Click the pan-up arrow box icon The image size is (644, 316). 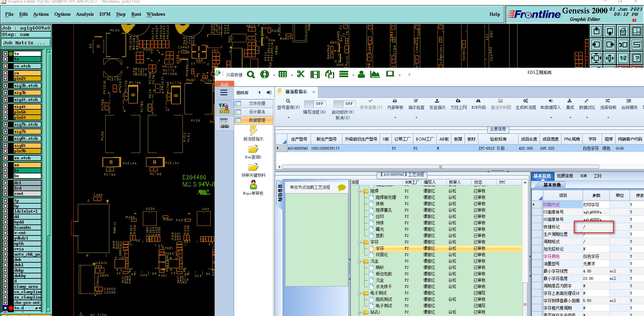[x=596, y=31]
